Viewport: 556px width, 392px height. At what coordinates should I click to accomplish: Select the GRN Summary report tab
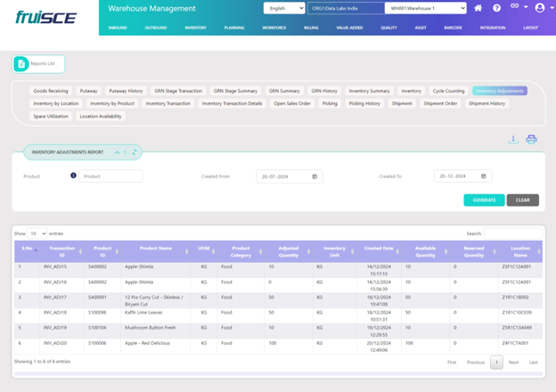284,91
